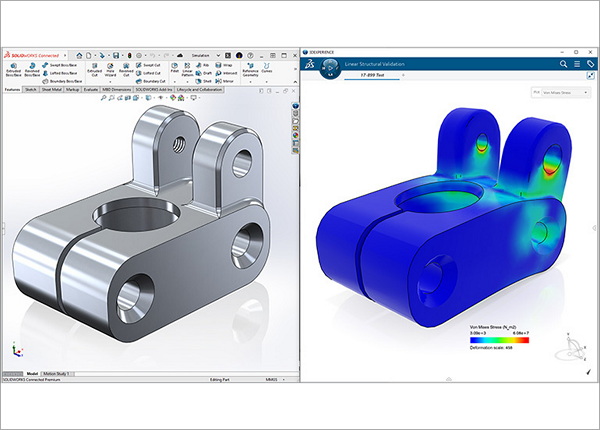
Task: Open the SOLIDWORKS Add-Ins tab
Action: tap(154, 90)
